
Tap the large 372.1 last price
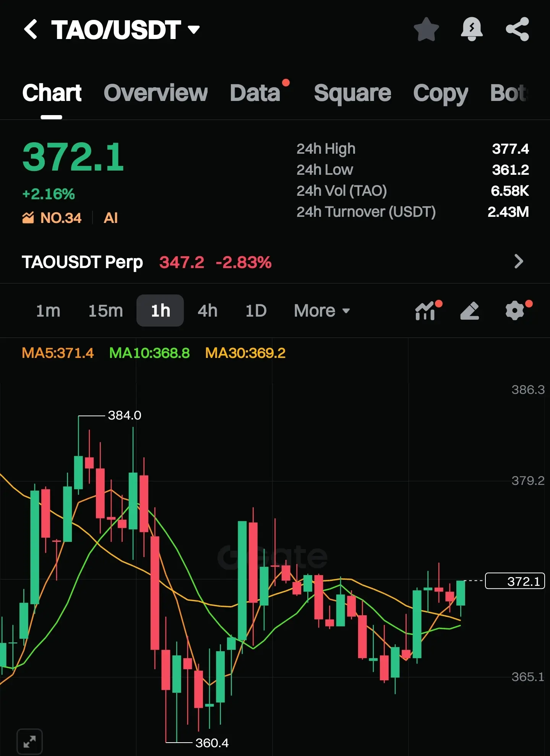click(73, 157)
